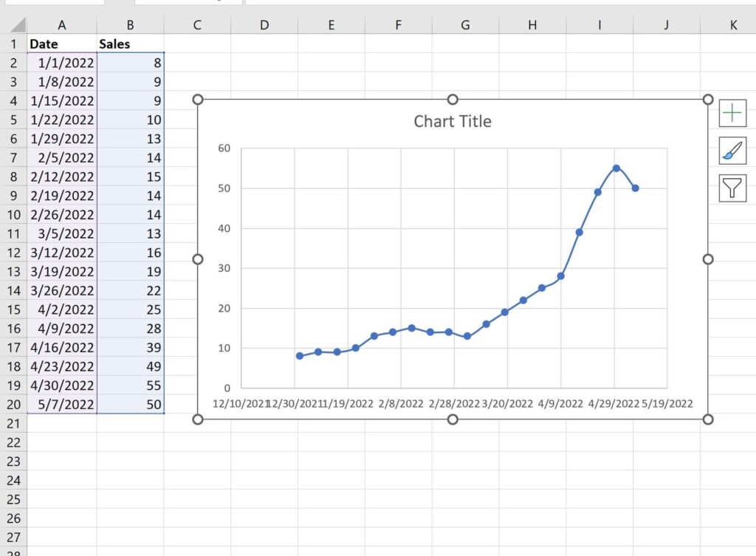Screen dimensions: 756x556
Task: Select cell containing 2/12/2022
Action: 62,176
